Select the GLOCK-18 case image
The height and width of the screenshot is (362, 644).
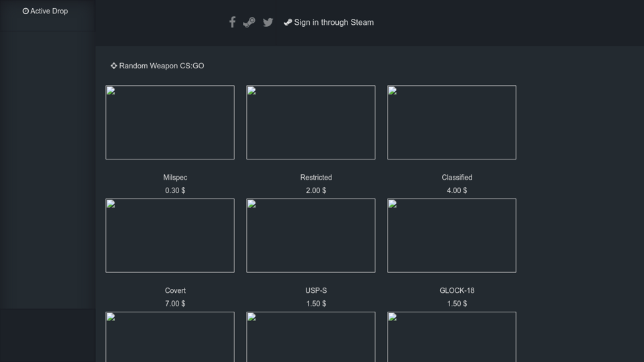click(451, 235)
